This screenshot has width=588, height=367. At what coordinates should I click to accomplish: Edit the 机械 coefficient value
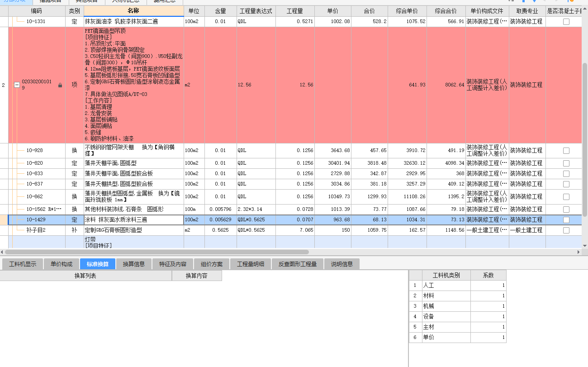[x=488, y=306]
